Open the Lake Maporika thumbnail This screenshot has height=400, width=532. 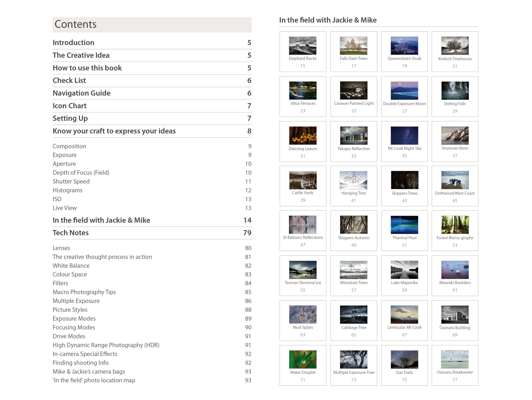click(x=404, y=270)
